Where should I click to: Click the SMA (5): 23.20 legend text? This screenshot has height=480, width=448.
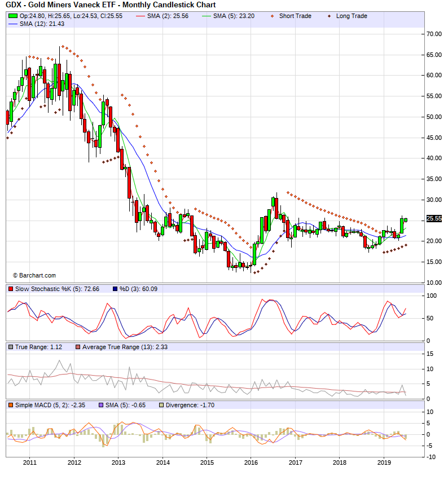coord(234,16)
